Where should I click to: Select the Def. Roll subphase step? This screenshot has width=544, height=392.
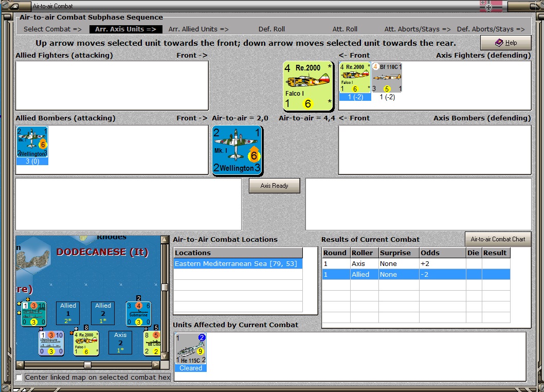point(271,29)
